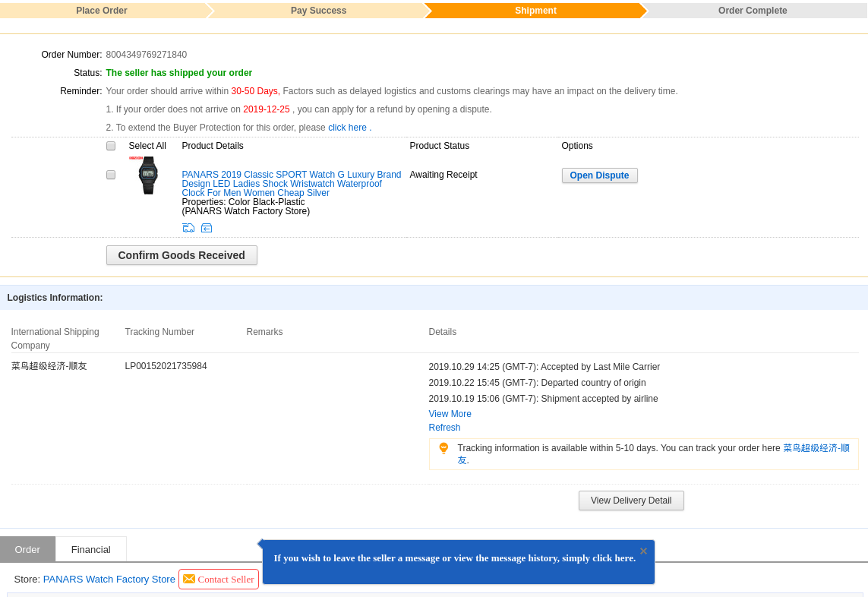The image size is (868, 597).
Task: Click the Product Status column header
Action: tap(440, 146)
